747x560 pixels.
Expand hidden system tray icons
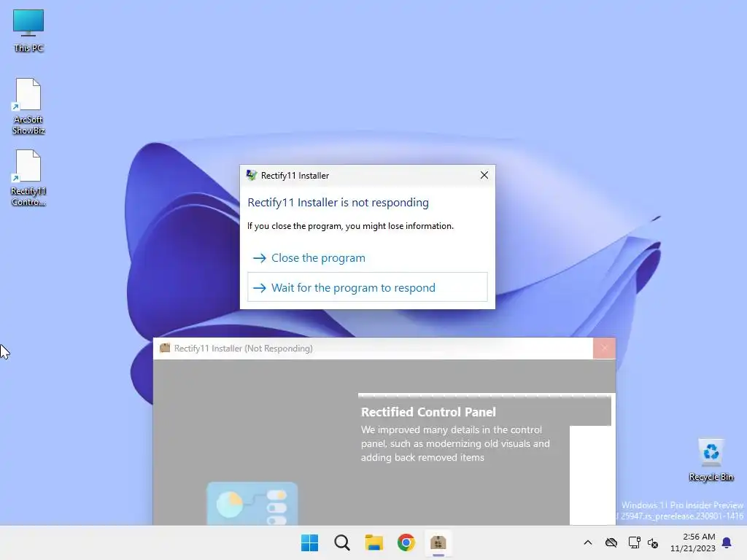click(588, 542)
